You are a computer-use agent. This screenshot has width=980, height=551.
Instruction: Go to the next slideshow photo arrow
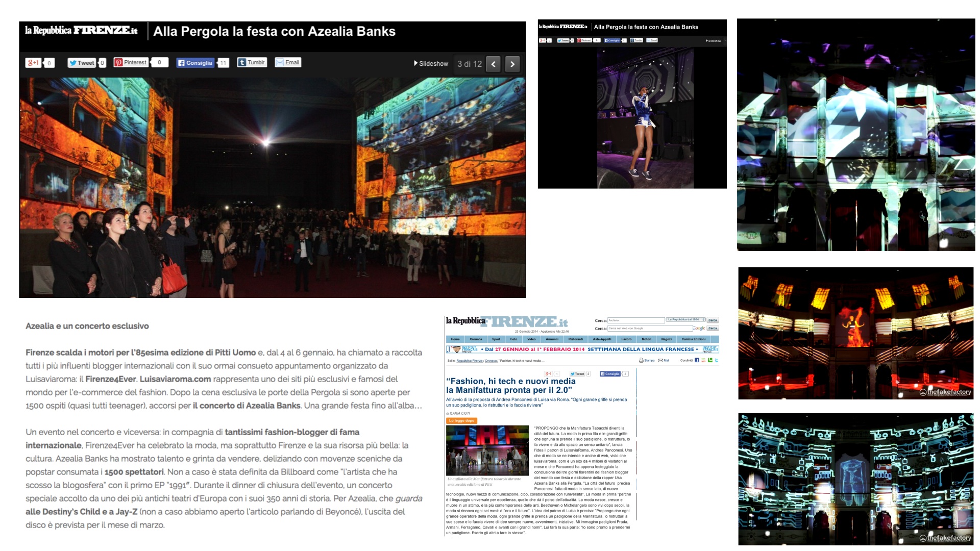512,64
